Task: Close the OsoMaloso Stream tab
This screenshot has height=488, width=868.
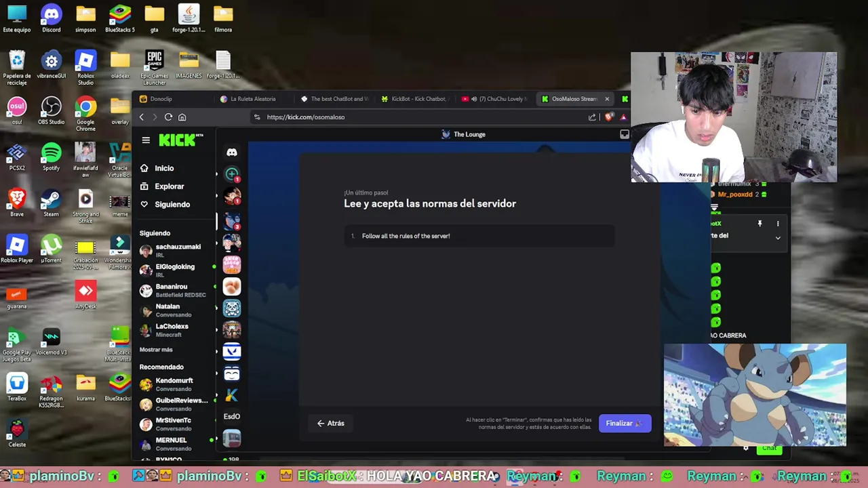Action: coord(607,99)
